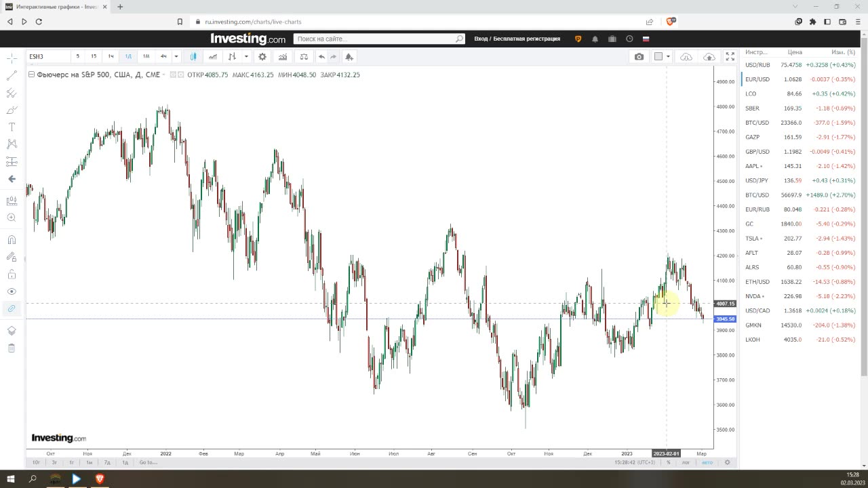Expand chart style dropdown arrow
This screenshot has width=868, height=488.
pos(246,57)
